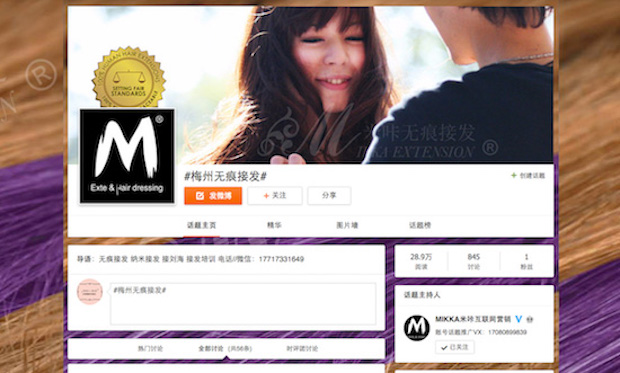Open the MIKKA米咔互联网营销 host name link

473,319
